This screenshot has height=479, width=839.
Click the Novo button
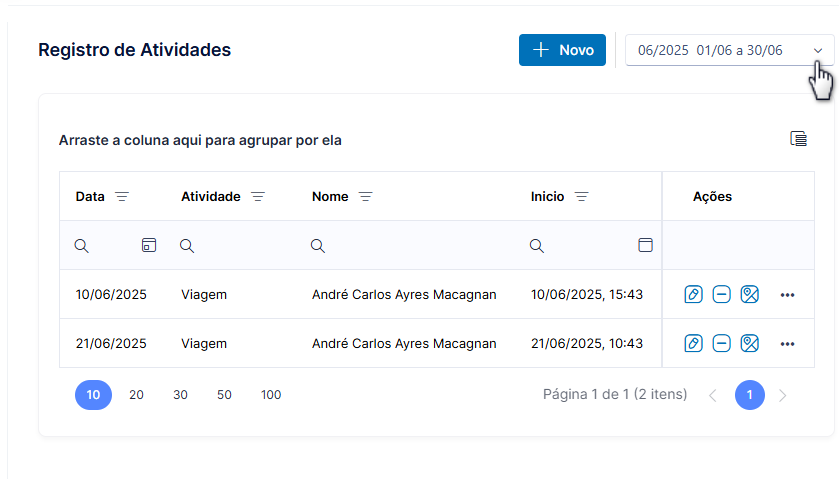tap(562, 50)
